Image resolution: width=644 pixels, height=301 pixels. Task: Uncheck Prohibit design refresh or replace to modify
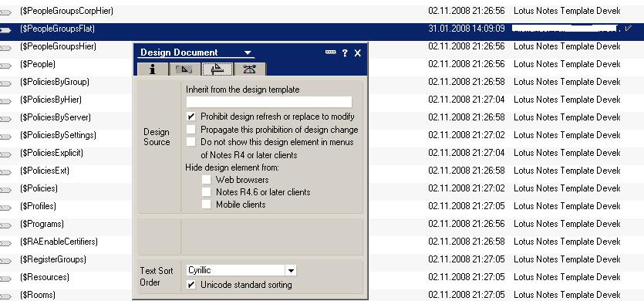191,117
